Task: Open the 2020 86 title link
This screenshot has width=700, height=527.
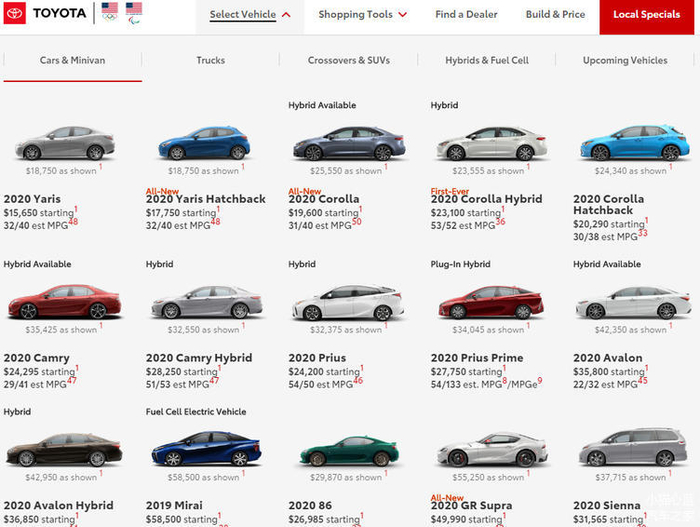Action: click(x=310, y=505)
